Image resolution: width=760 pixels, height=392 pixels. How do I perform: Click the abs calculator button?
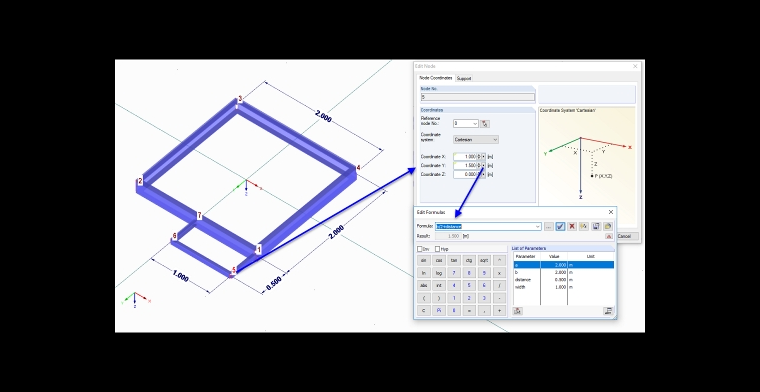(424, 286)
